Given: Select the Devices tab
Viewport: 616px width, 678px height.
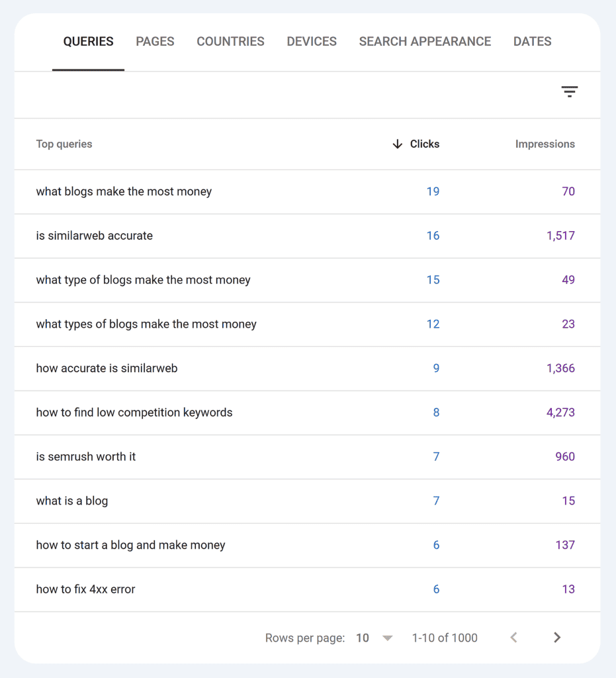Looking at the screenshot, I should click(312, 41).
